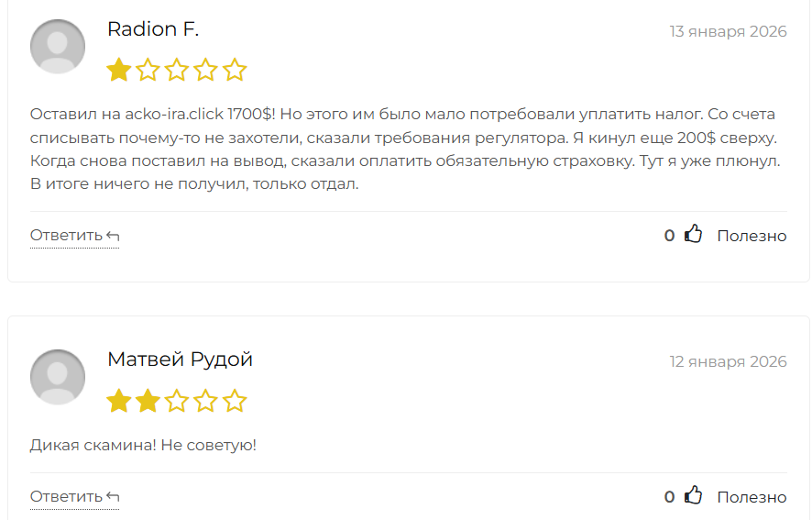This screenshot has width=812, height=520.
Task: Click the date 12 января 2026
Action: coord(728,361)
